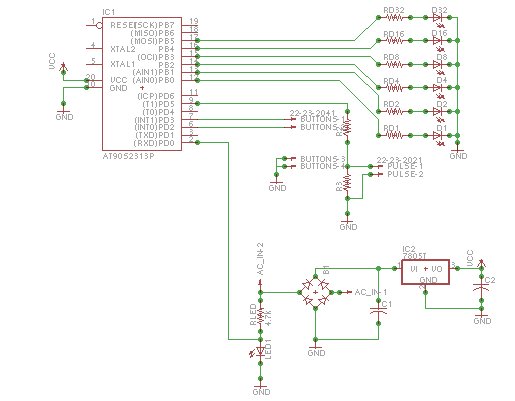
Task: Select the RD16 resistor symbol
Action: point(394,40)
